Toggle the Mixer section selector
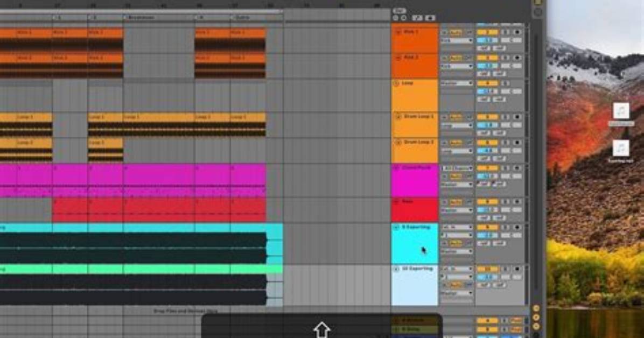Image resolution: width=644 pixels, height=338 pixels. [536, 326]
